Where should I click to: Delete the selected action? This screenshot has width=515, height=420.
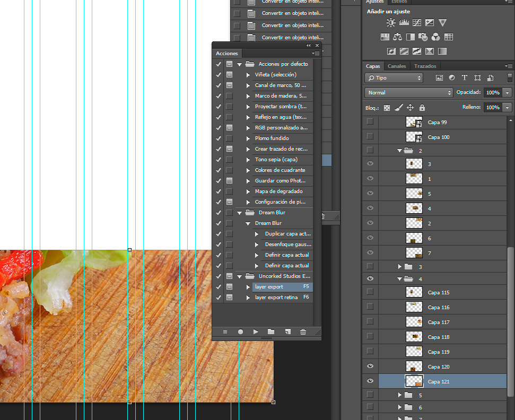click(303, 332)
